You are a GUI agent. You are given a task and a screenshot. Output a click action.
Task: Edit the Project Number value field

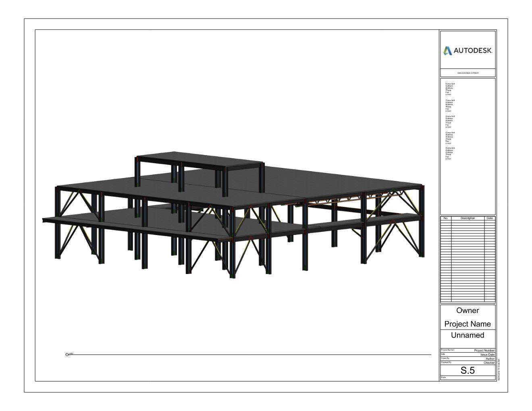point(484,351)
